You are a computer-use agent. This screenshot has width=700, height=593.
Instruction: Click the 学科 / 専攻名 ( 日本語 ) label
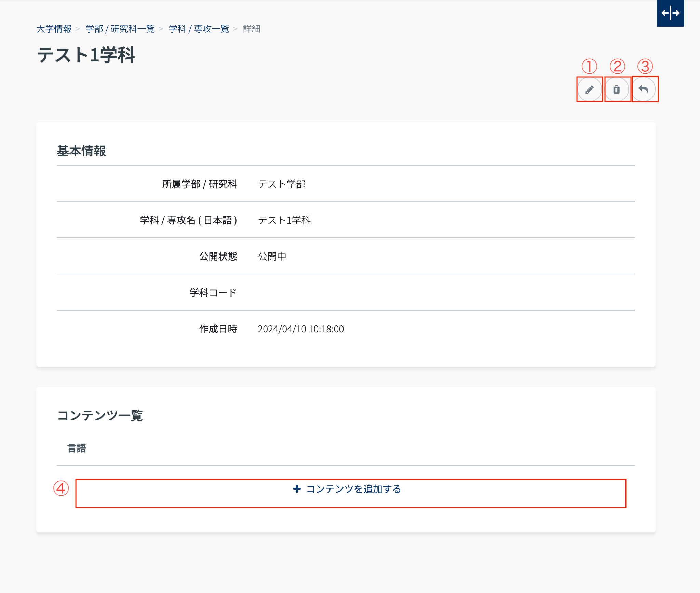(188, 220)
